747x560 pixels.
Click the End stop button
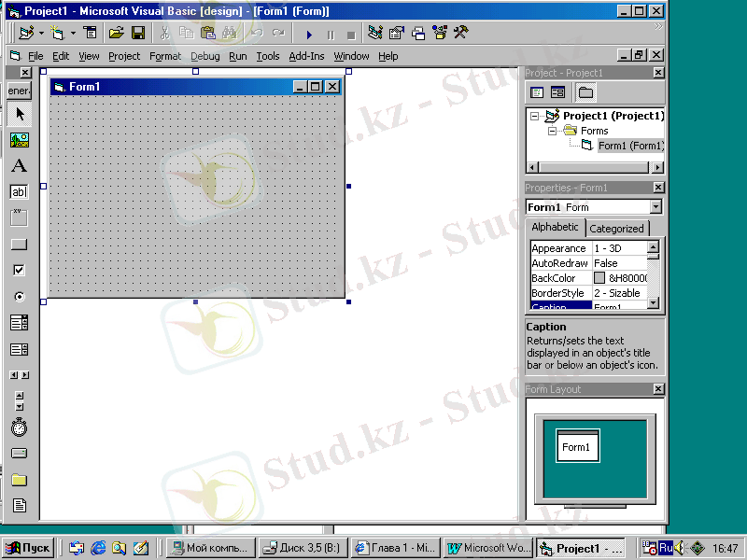coord(352,35)
